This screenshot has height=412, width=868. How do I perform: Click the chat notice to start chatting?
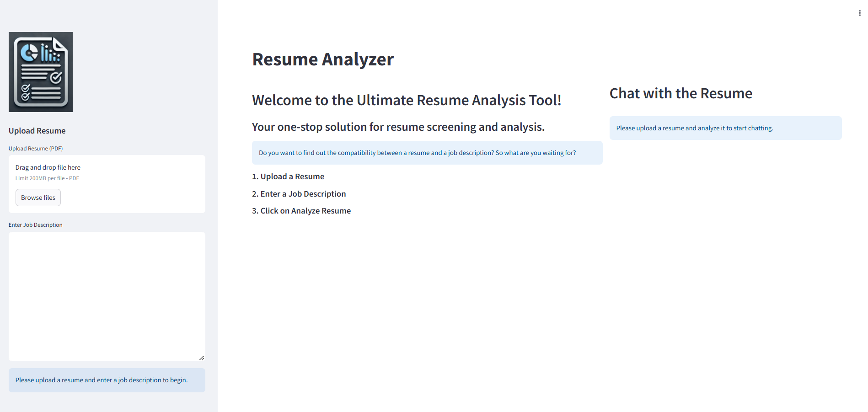tap(725, 128)
